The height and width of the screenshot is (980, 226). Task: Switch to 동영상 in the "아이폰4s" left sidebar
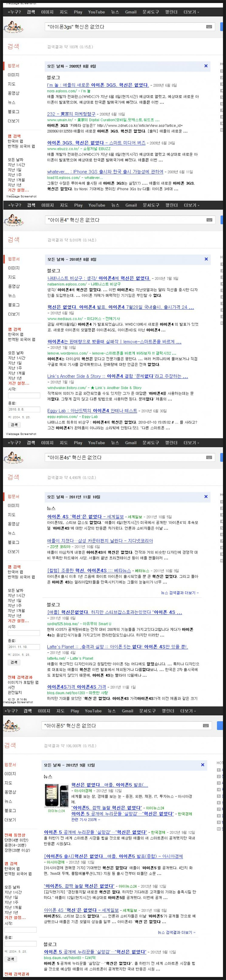pyautogui.click(x=13, y=524)
